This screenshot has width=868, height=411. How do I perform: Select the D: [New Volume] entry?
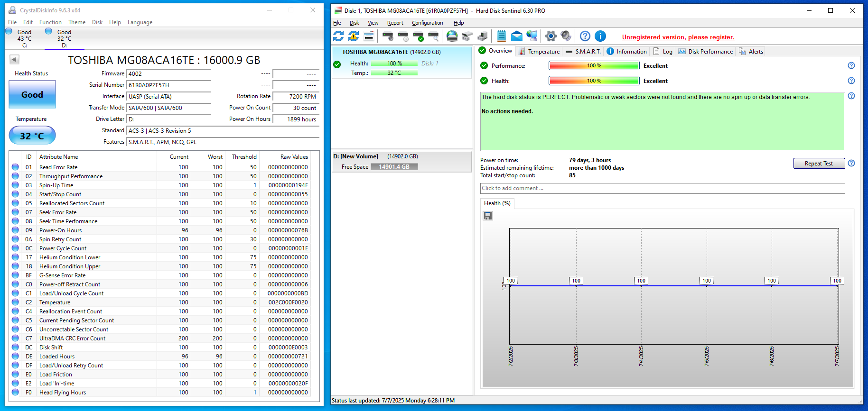click(x=401, y=162)
